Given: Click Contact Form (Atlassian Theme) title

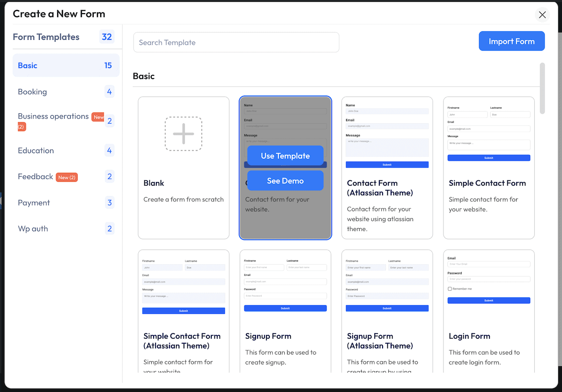Looking at the screenshot, I should [380, 188].
